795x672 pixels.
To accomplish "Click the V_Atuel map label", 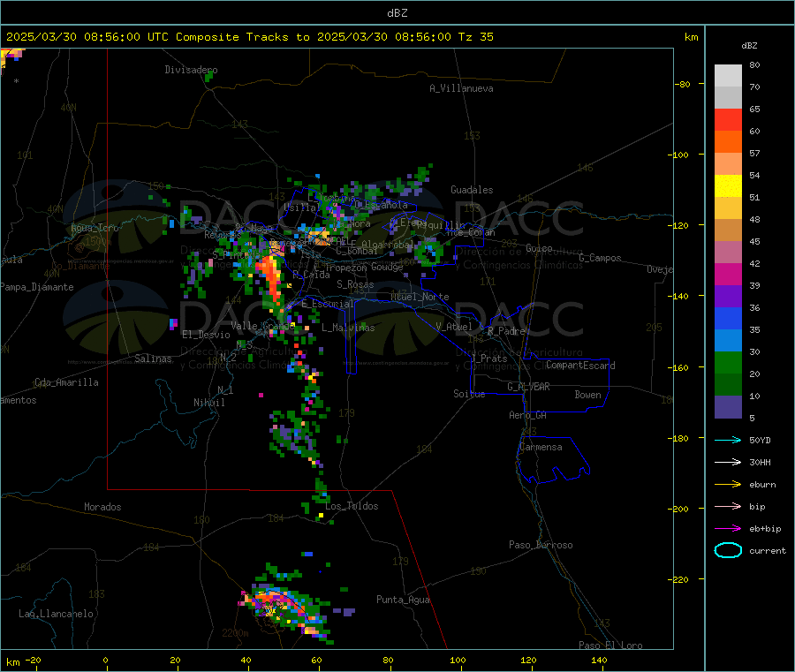I will 454,327.
